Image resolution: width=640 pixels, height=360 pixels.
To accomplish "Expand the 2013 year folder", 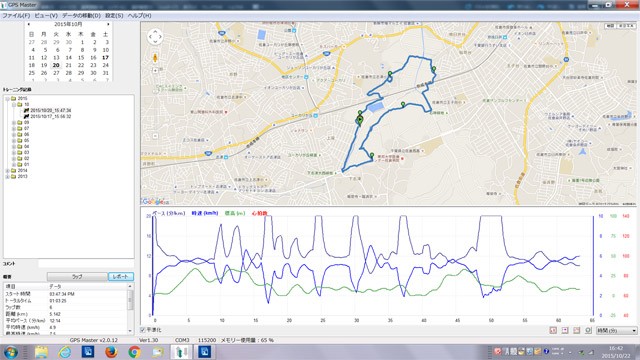I will (7, 176).
